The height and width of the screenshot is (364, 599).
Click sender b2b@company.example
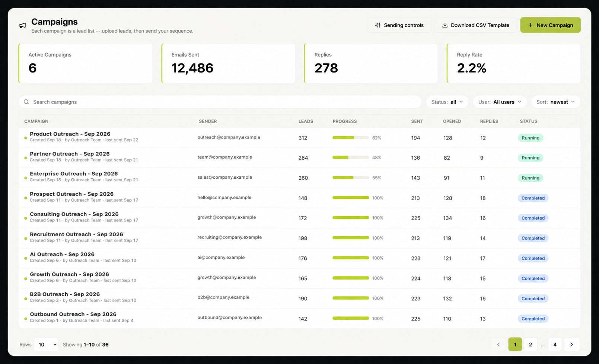point(223,297)
